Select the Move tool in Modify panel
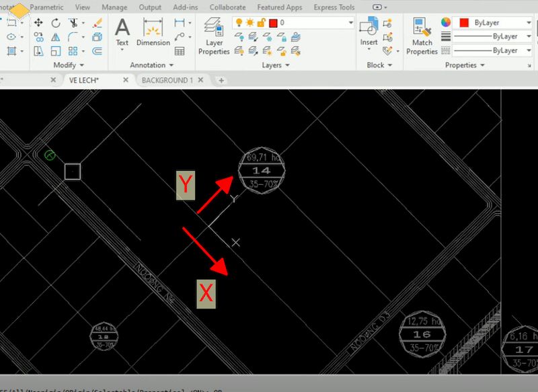 click(38, 23)
